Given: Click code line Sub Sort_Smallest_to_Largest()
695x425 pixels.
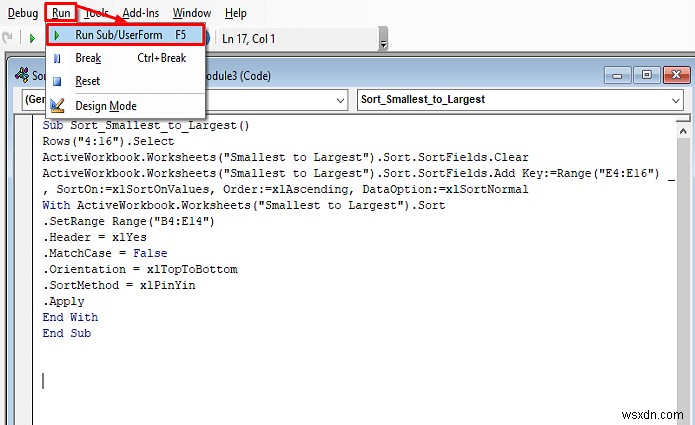Looking at the screenshot, I should pyautogui.click(x=146, y=125).
